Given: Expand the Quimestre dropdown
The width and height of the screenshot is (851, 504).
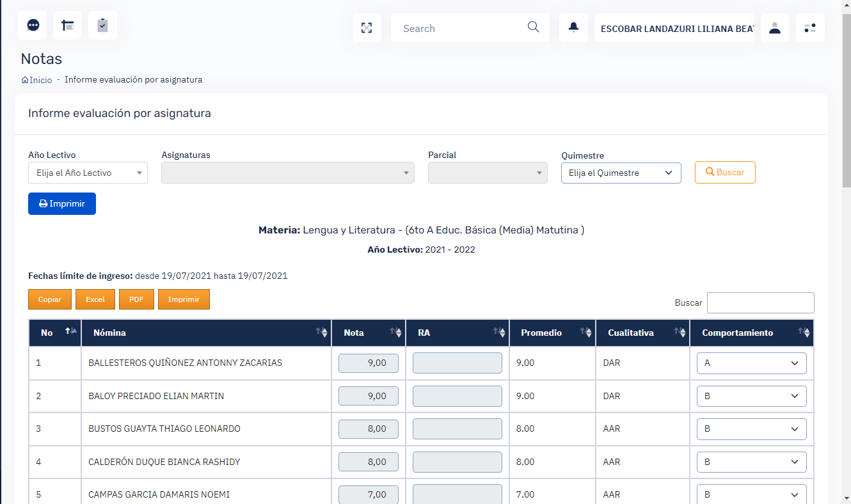Looking at the screenshot, I should [621, 173].
